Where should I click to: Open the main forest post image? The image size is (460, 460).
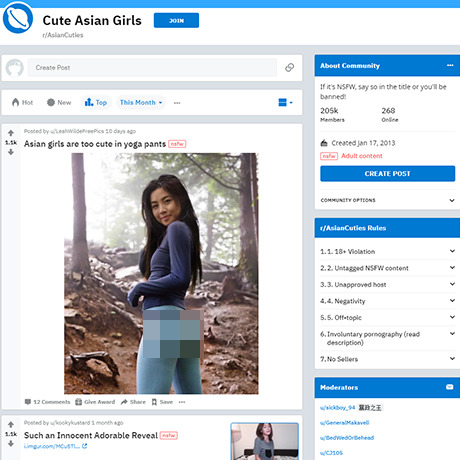pyautogui.click(x=161, y=273)
